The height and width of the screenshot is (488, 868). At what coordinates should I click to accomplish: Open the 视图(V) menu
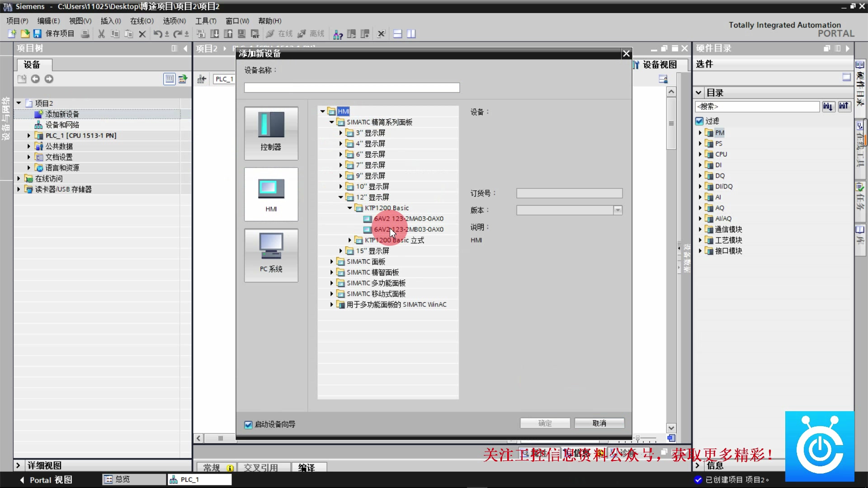point(80,21)
